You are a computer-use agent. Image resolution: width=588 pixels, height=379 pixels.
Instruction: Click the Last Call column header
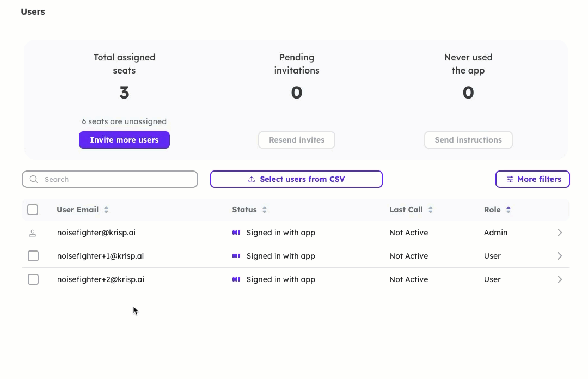click(406, 210)
